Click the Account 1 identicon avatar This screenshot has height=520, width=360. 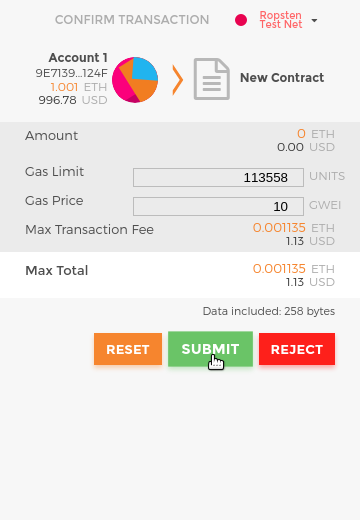[x=135, y=80]
